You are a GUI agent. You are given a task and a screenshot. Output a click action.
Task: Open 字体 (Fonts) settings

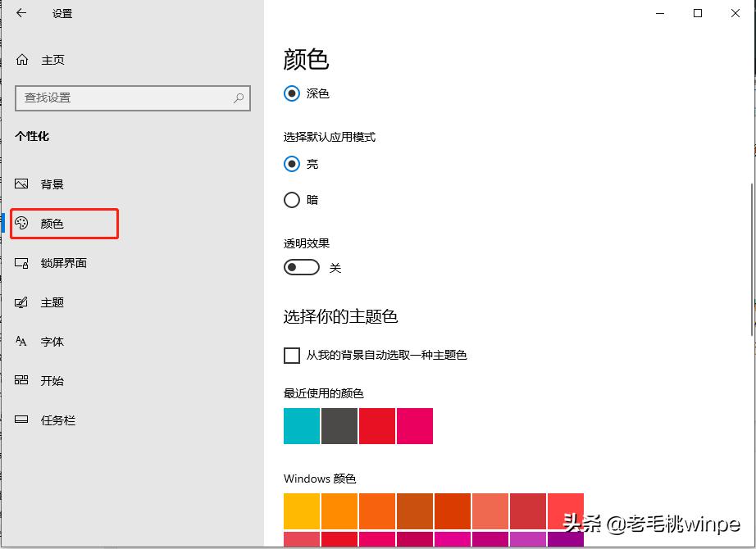pos(20,342)
